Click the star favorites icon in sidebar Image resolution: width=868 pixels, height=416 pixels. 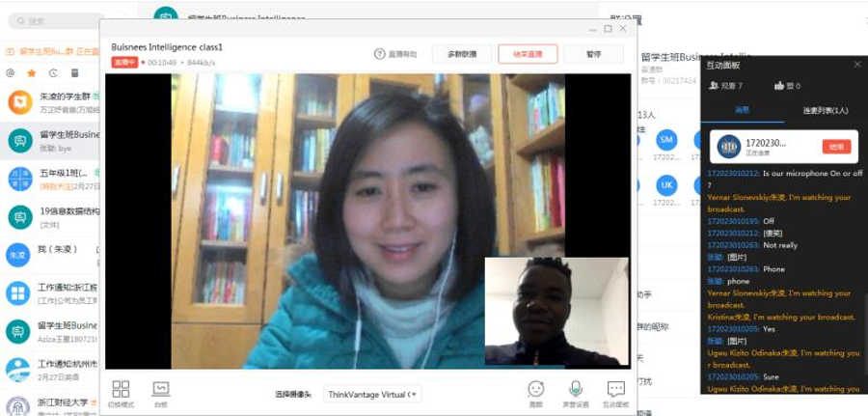click(31, 72)
